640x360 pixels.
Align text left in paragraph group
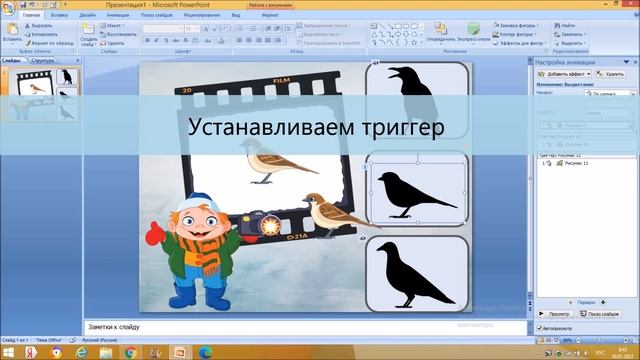tap(240, 40)
